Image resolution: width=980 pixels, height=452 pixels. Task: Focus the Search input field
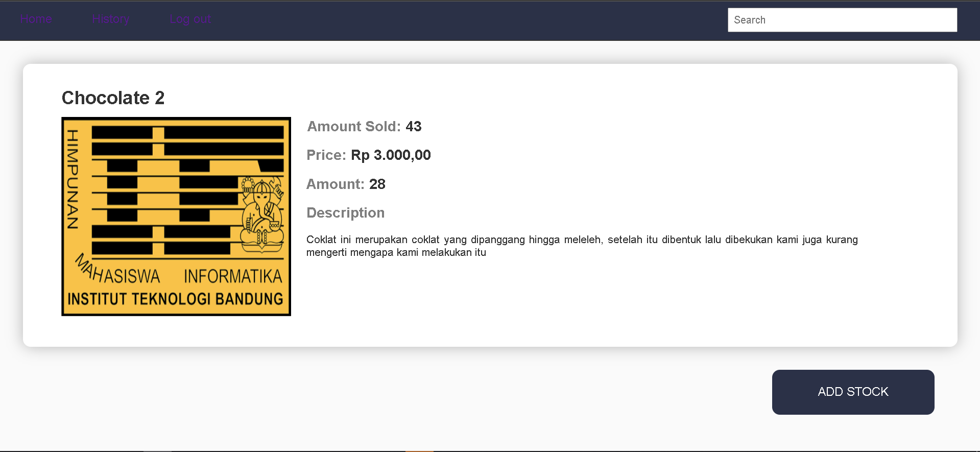coord(842,20)
